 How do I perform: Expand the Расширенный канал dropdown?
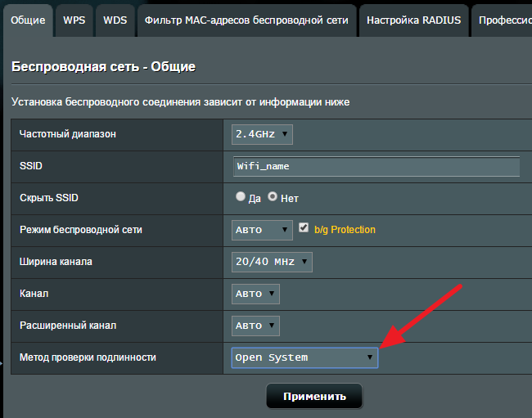pos(255,326)
